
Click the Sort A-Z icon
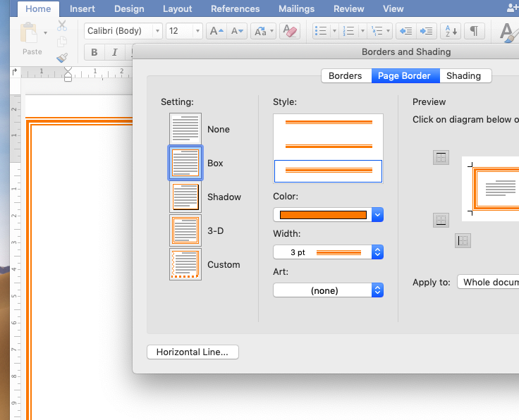point(451,31)
